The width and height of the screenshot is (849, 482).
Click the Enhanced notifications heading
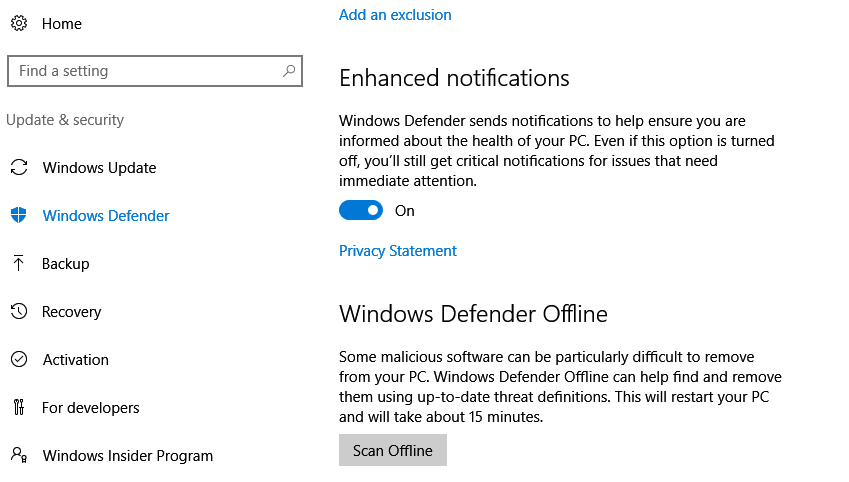454,78
